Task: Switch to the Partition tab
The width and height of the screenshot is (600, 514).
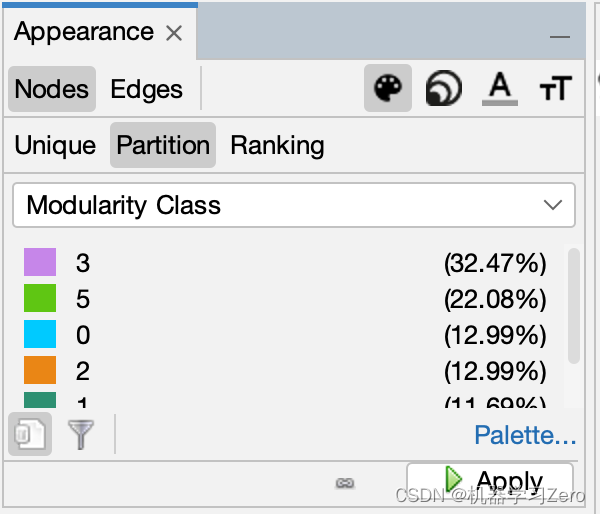Action: [163, 145]
